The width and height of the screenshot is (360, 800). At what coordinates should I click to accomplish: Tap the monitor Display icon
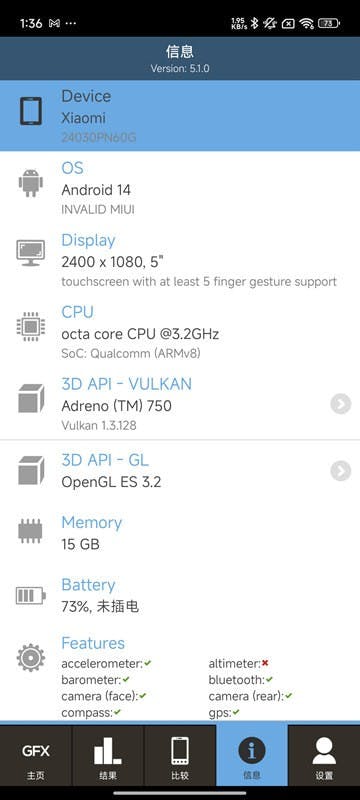(31, 253)
